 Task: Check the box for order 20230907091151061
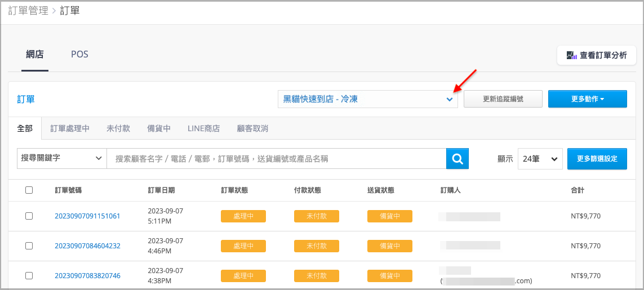(29, 216)
